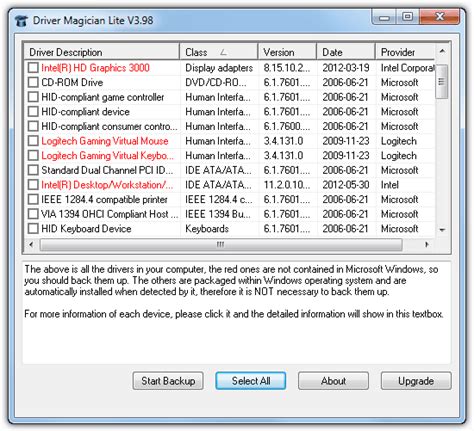The image size is (474, 431).
Task: Click vertical scrollbar down arrow
Action: coord(442,230)
